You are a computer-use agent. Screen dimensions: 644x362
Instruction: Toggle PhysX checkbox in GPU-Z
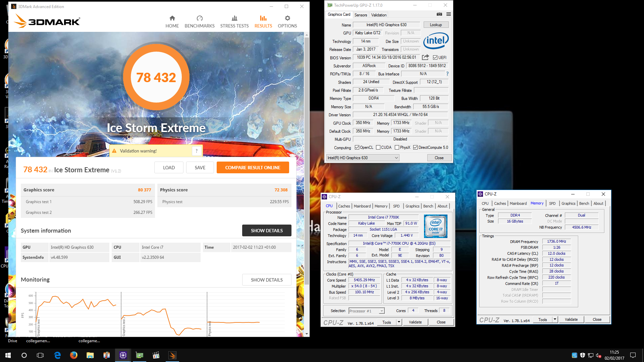pos(397,147)
